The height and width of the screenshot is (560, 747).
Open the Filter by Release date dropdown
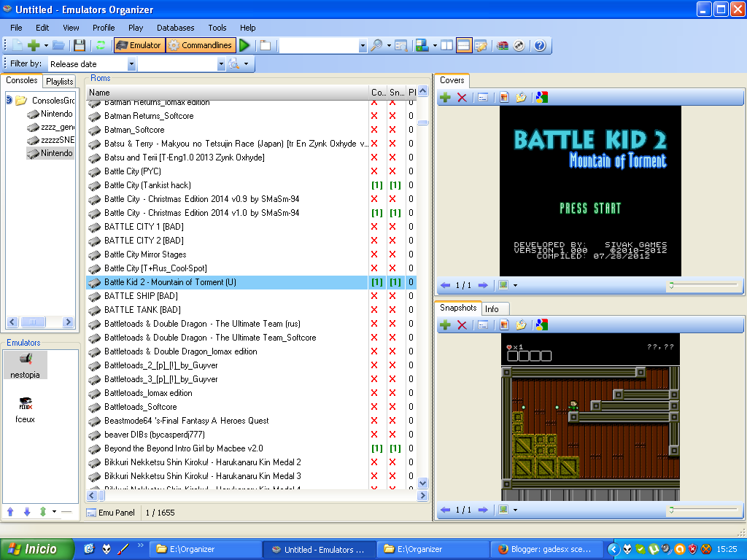point(131,64)
